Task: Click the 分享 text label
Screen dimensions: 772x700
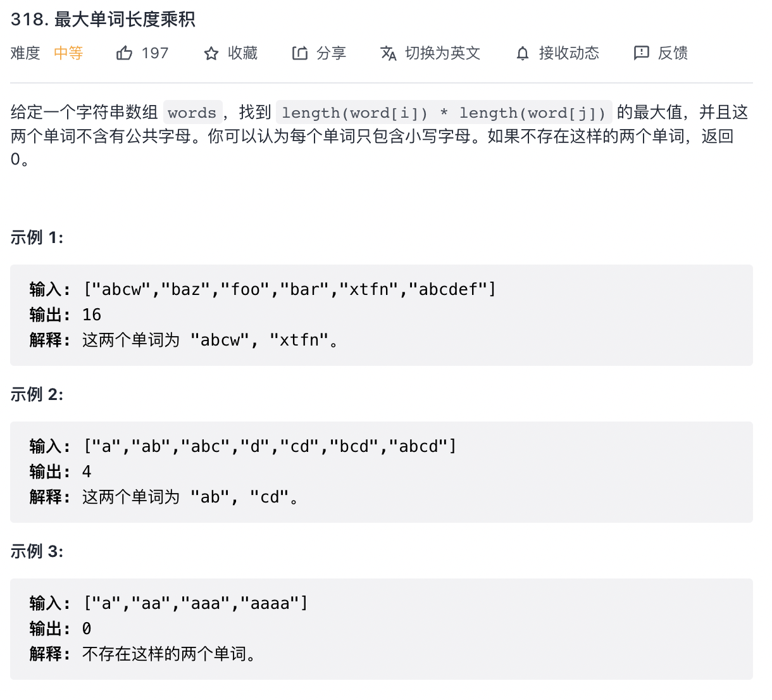Action: pyautogui.click(x=332, y=53)
